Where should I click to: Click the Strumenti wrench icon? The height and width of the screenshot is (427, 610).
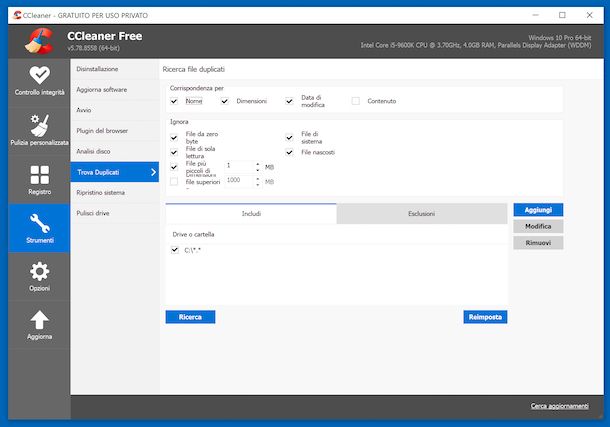pos(39,223)
